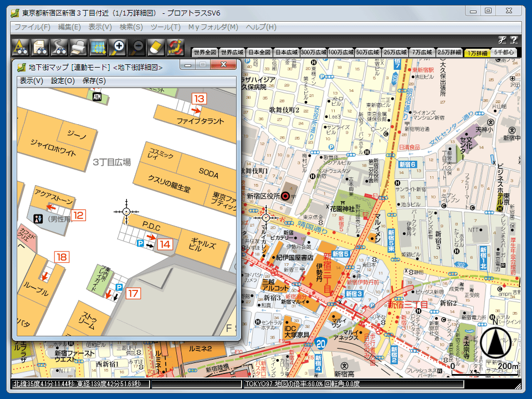
Task: Select the route search binoculars icon
Action: click(60, 47)
